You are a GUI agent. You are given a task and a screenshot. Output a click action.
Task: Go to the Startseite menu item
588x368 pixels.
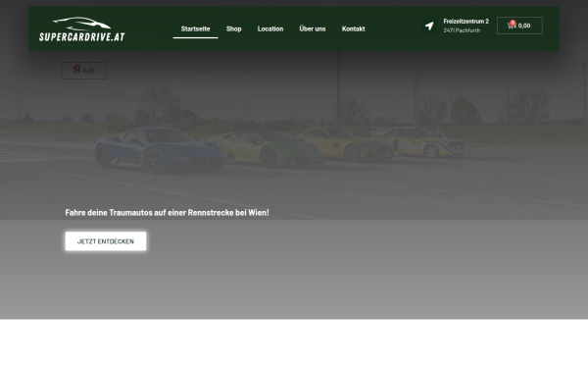(x=195, y=28)
